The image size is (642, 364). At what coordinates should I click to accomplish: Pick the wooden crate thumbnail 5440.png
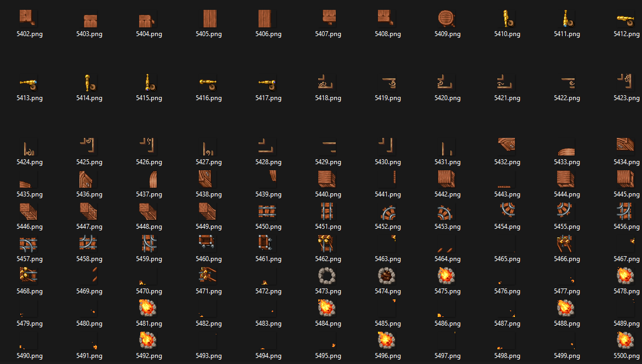(x=328, y=179)
